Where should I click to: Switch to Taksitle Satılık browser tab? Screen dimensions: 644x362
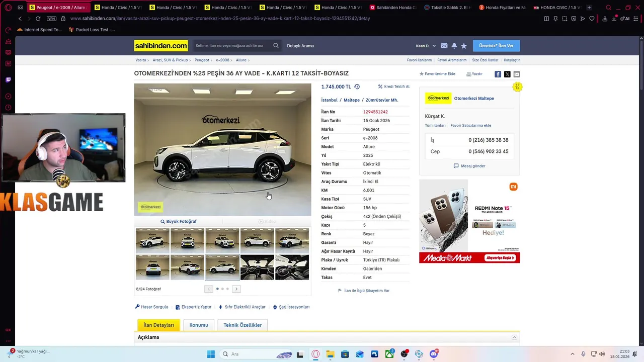point(448,8)
